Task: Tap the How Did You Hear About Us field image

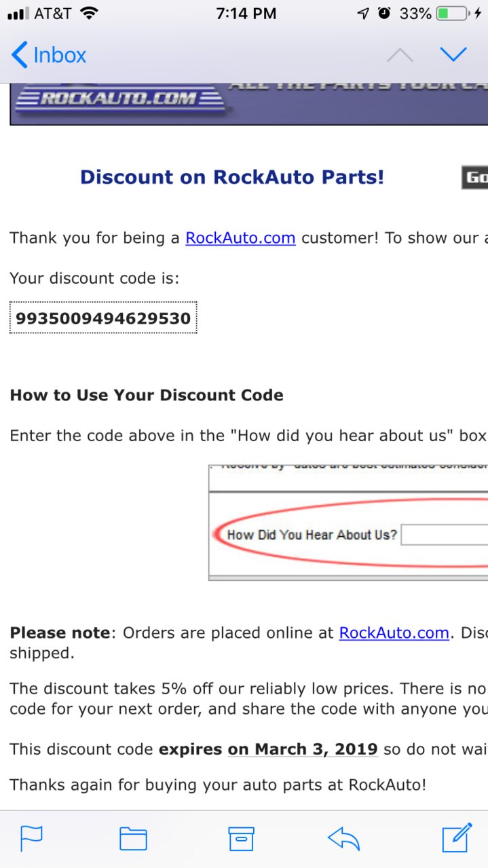Action: (348, 523)
